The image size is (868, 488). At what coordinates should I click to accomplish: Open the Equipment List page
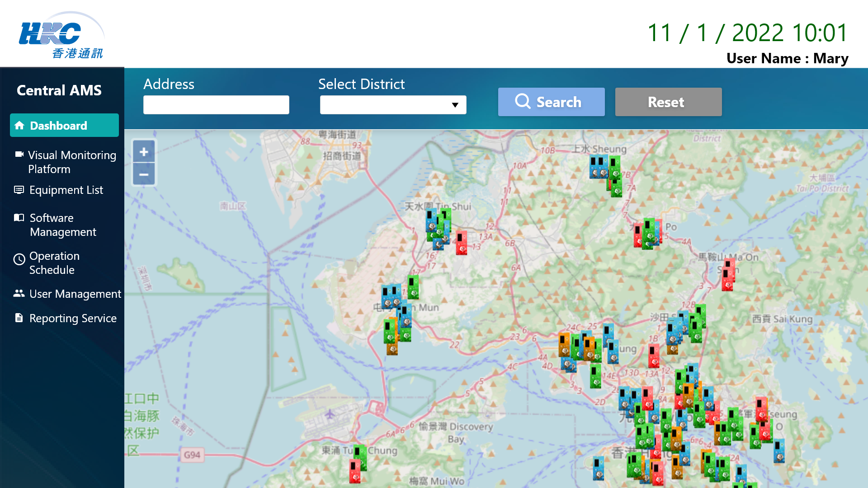[x=66, y=190]
